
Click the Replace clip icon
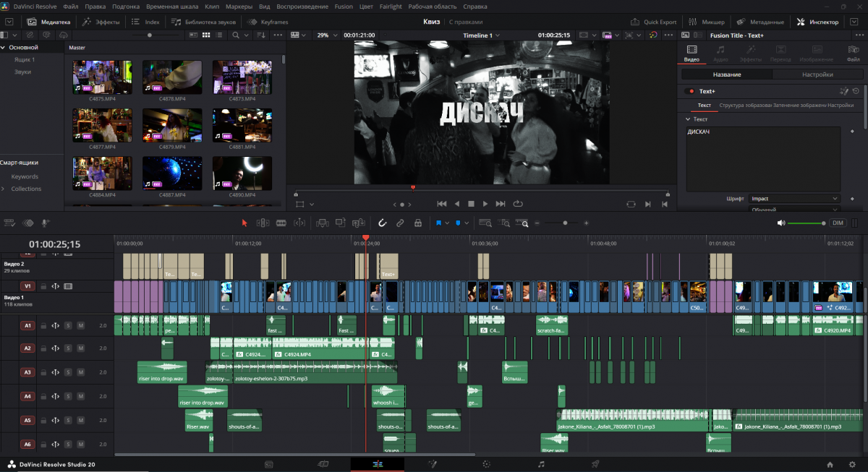[x=359, y=223]
